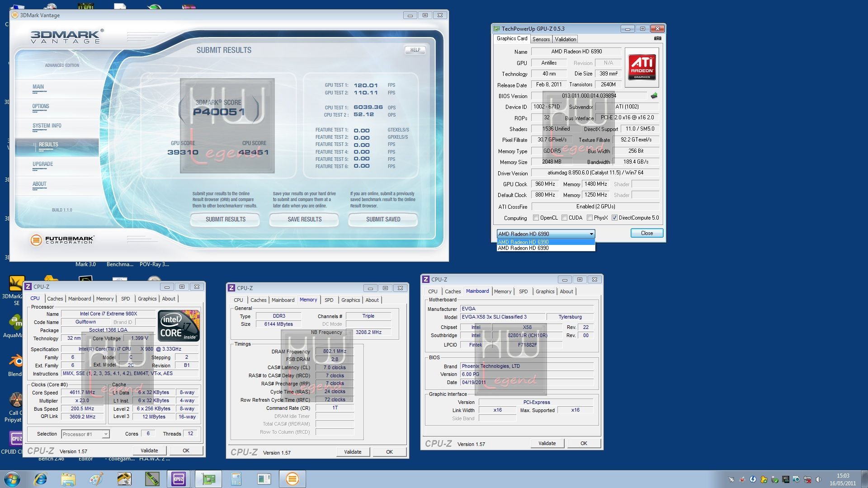Viewport: 868px width, 488px height.
Task: Open the Windows Start orb
Action: pyautogui.click(x=12, y=479)
